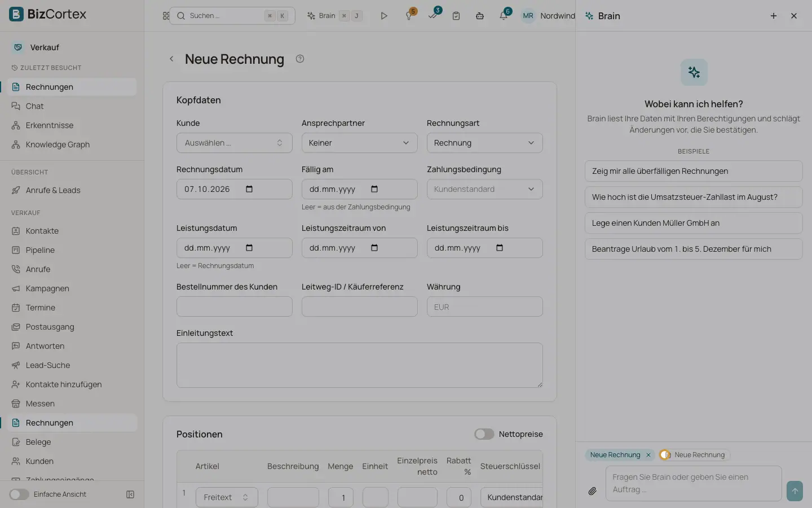
Task: Remove the Neue Rechnung context chip
Action: tap(648, 455)
